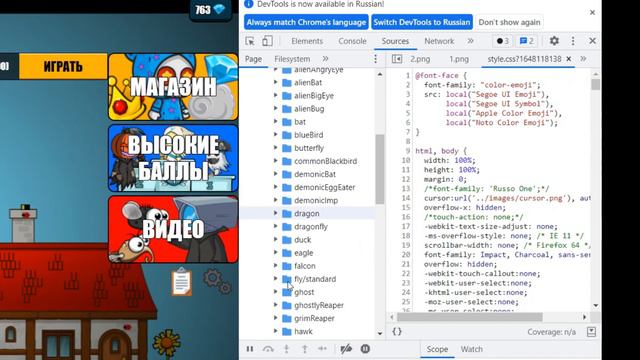Pause script execution
Screen dimensions: 640x360
coord(250,349)
